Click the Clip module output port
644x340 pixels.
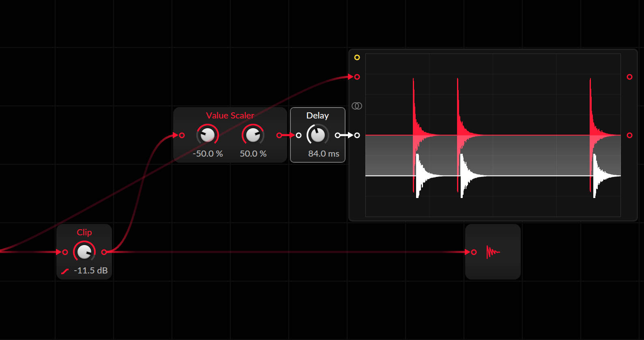click(104, 252)
